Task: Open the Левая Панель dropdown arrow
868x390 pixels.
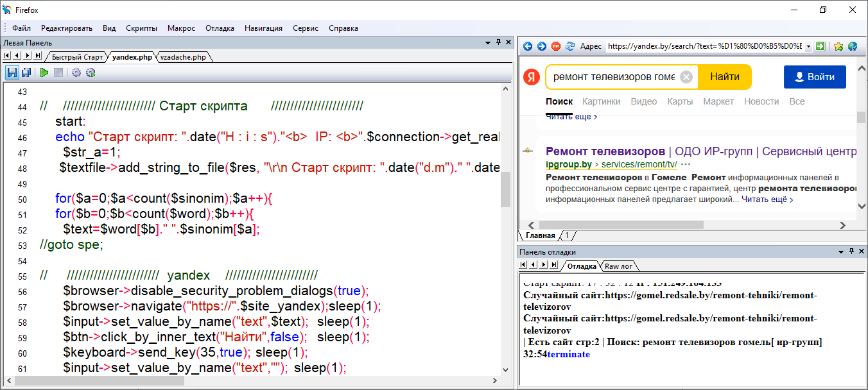Action: [487, 42]
